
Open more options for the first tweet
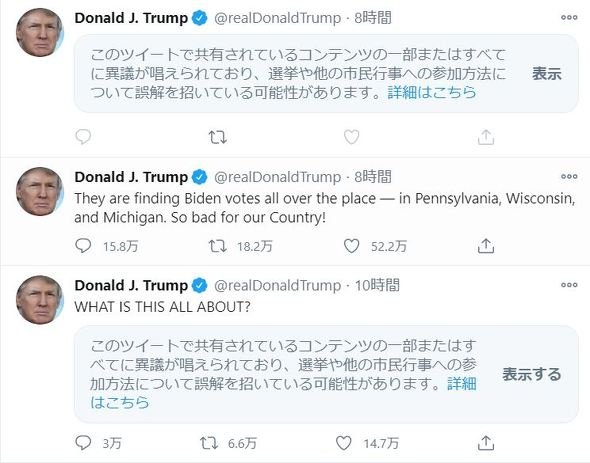[x=569, y=17]
